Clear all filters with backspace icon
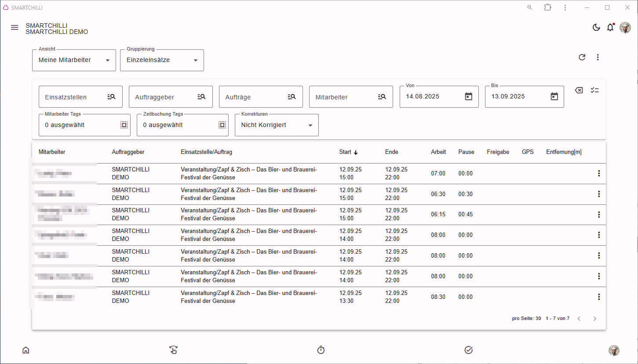Viewport: 638px width, 364px height. 579,90
